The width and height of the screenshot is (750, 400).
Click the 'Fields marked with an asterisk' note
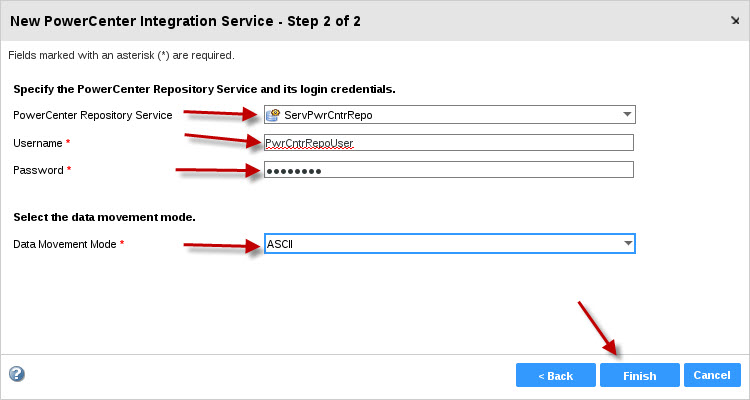click(x=121, y=55)
